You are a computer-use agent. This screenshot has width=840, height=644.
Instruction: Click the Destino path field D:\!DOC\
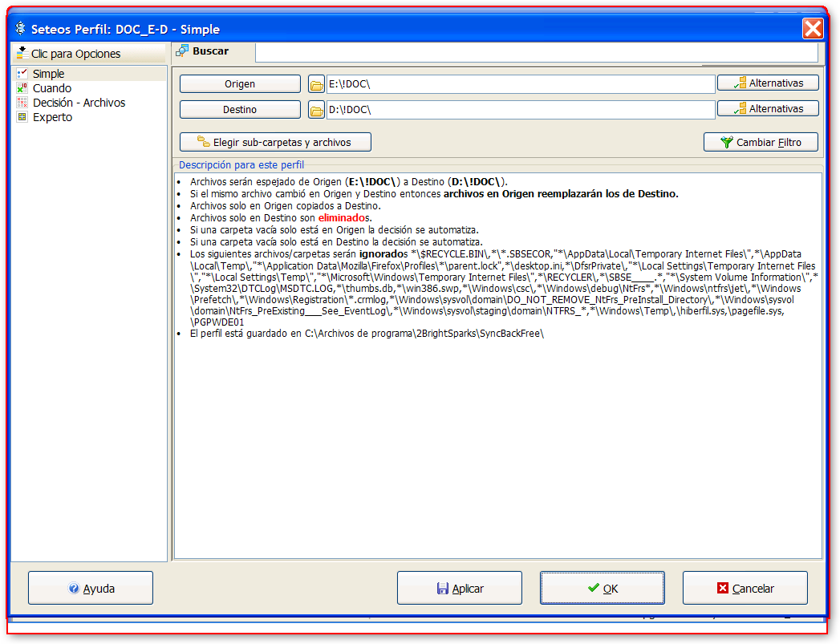[520, 110]
